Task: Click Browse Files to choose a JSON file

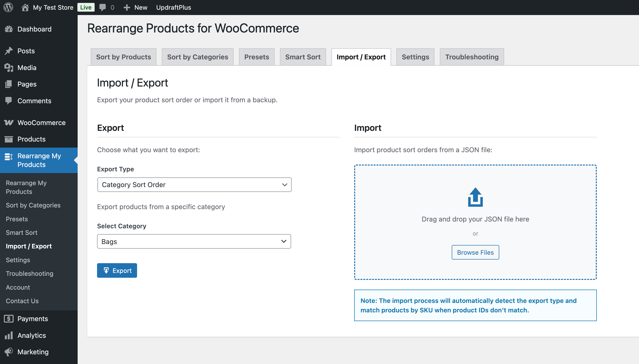Action: (x=475, y=252)
